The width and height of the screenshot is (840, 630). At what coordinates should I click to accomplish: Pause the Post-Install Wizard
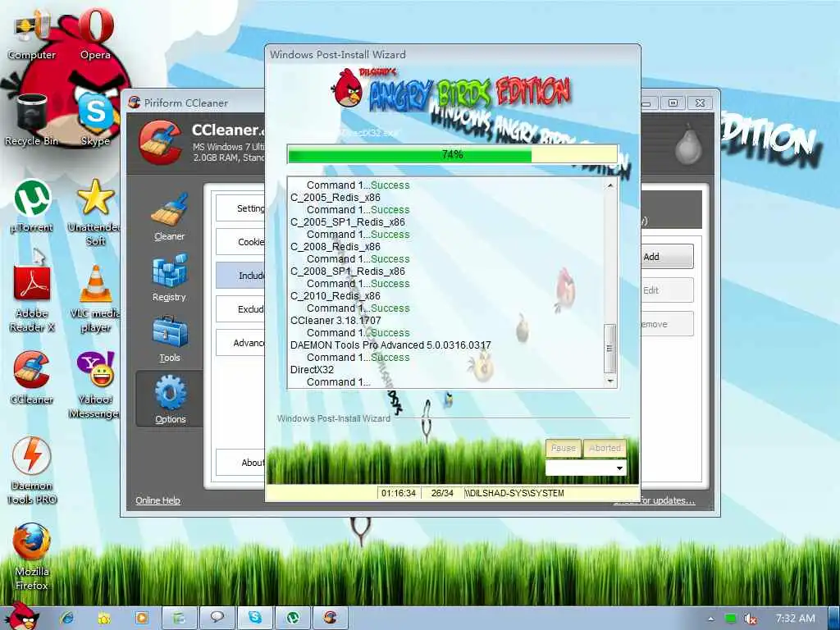click(563, 448)
